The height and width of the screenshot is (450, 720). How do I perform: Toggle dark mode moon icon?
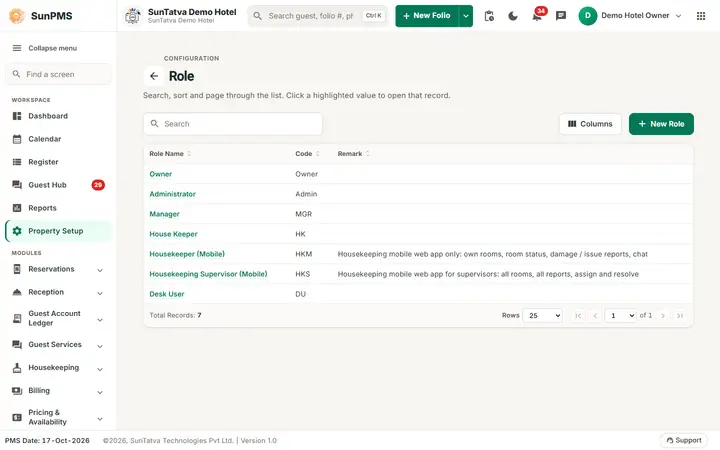513,16
